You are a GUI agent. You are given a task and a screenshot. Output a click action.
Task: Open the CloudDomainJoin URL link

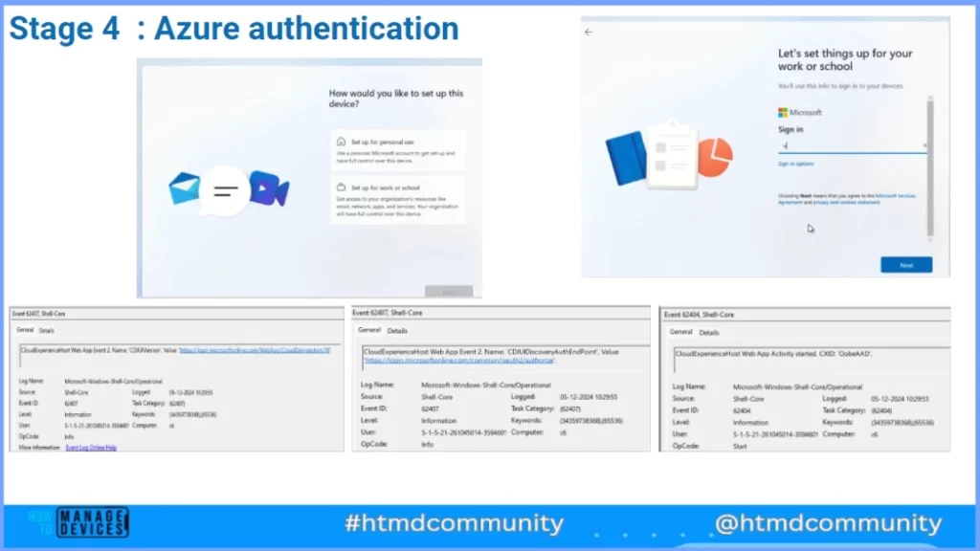[x=255, y=350]
